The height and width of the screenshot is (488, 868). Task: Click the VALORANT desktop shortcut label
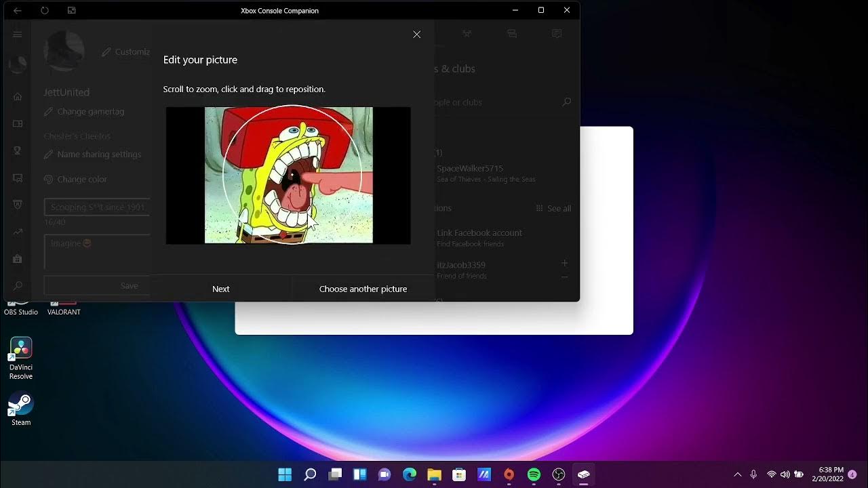(64, 312)
